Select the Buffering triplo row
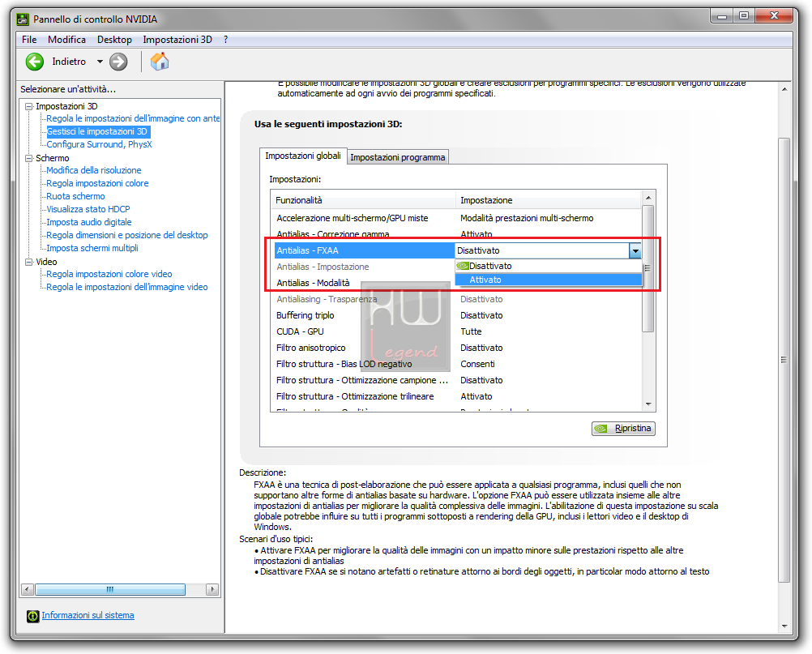Screen dimensions: 812x654 pos(455,315)
